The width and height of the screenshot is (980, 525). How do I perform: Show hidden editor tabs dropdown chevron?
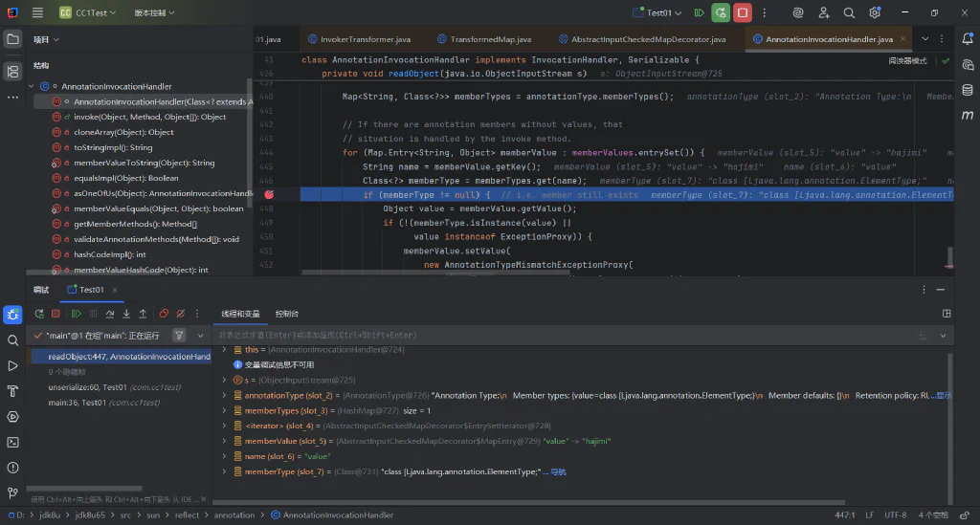pyautogui.click(x=925, y=38)
